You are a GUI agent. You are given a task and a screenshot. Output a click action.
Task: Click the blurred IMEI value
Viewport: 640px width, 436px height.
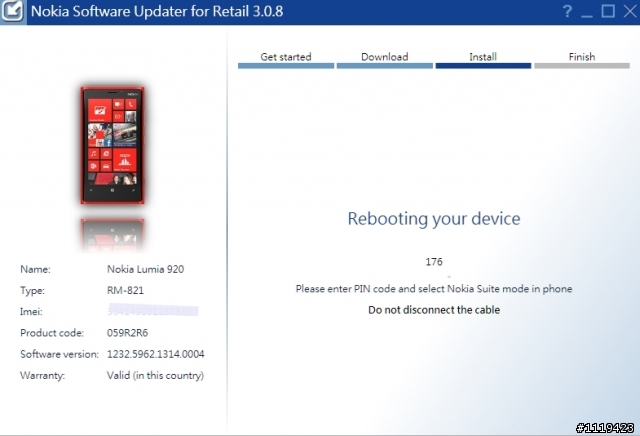tap(153, 311)
